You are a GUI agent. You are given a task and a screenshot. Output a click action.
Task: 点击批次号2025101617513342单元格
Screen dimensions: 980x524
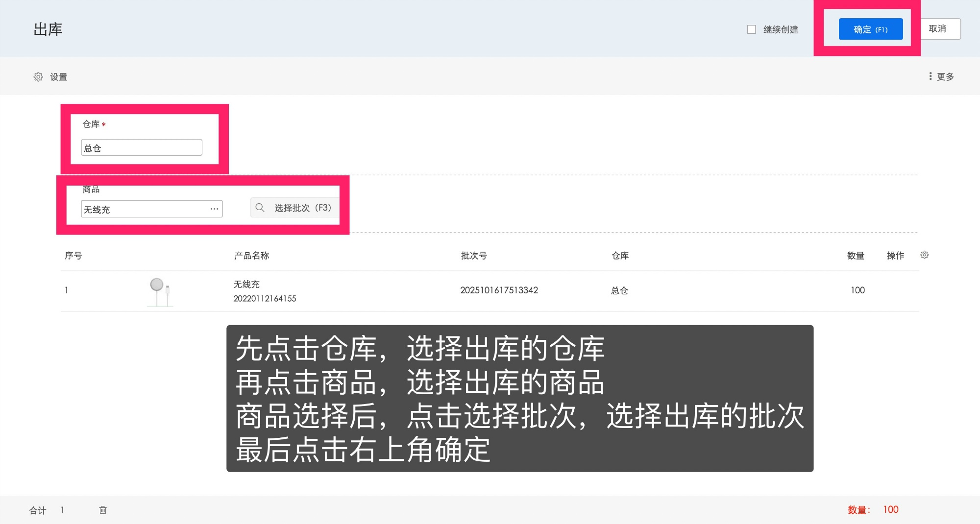point(500,290)
